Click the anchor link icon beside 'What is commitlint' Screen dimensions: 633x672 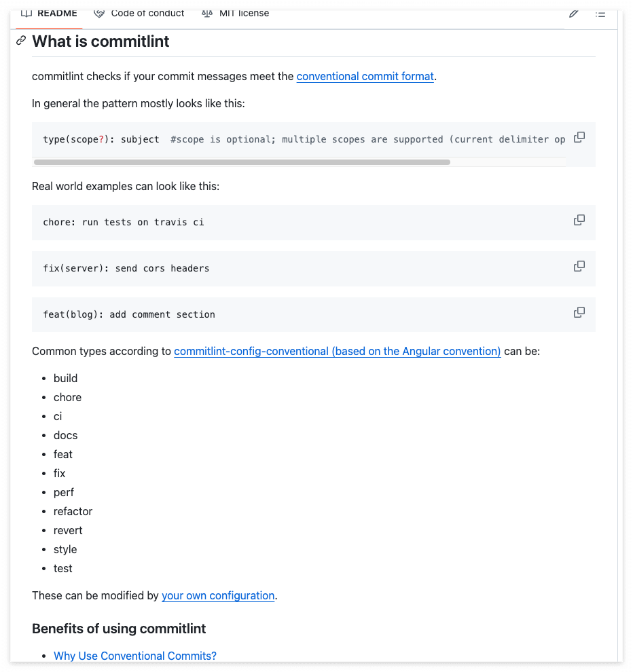(x=20, y=41)
